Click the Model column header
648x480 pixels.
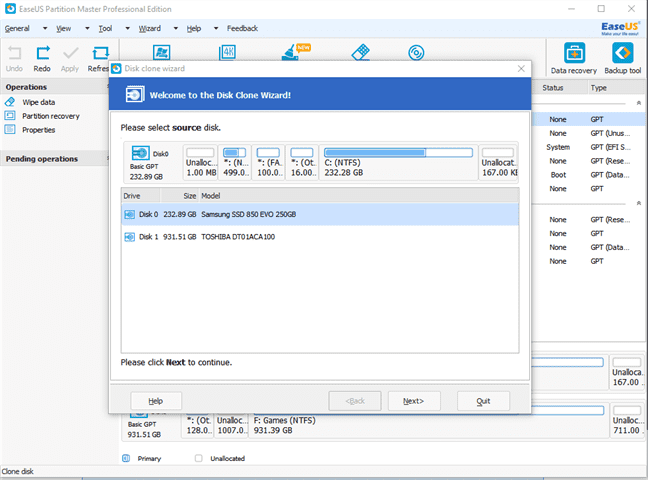click(x=359, y=196)
